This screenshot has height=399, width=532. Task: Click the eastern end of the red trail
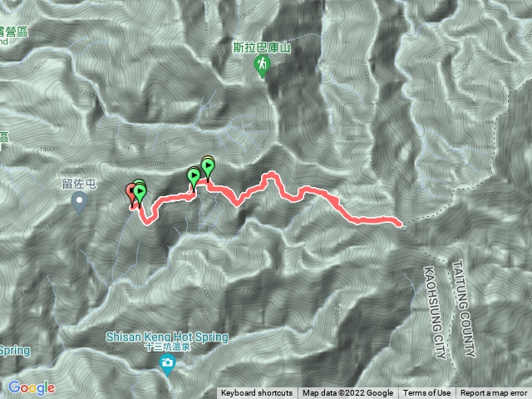click(x=399, y=223)
